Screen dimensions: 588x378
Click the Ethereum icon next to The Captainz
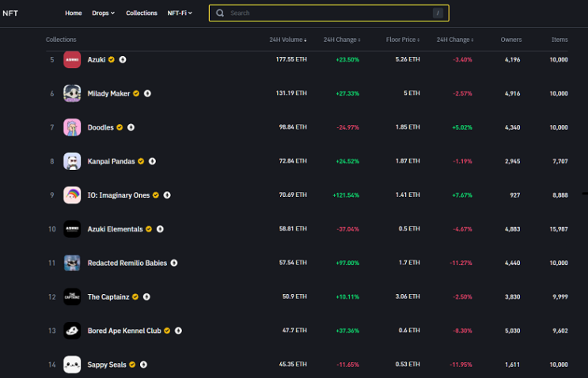point(146,297)
